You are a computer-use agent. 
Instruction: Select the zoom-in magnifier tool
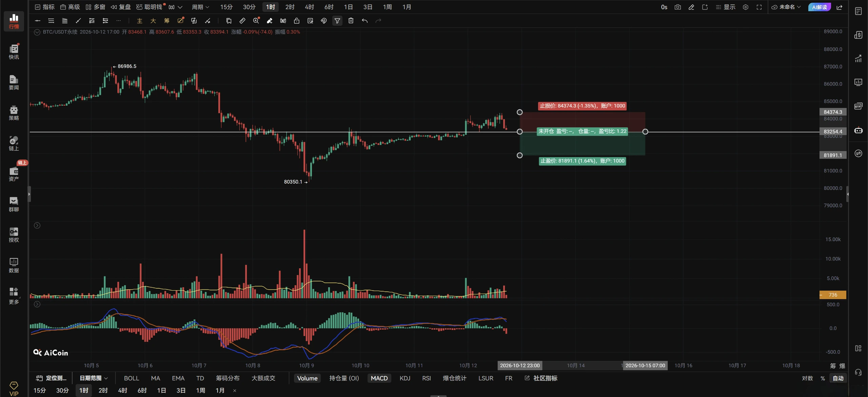[256, 21]
